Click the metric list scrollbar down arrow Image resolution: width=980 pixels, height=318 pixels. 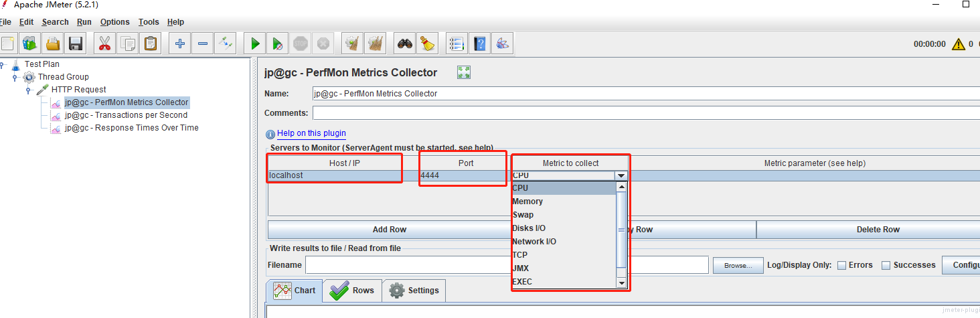click(621, 284)
